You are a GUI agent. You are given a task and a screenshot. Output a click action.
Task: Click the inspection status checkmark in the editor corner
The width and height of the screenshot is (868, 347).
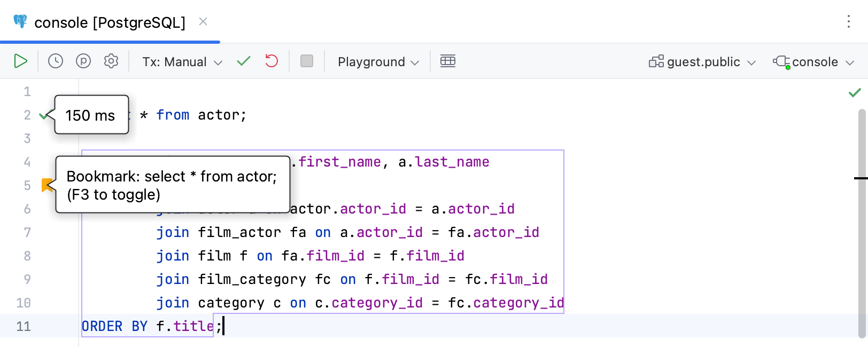855,92
